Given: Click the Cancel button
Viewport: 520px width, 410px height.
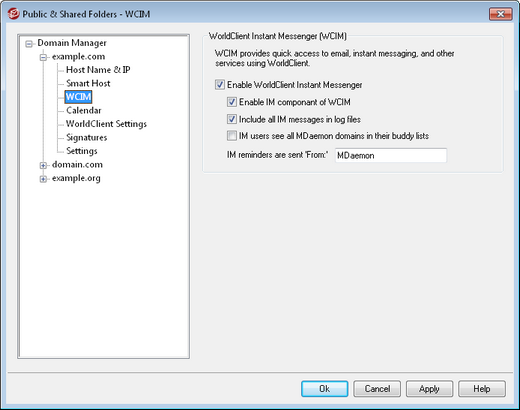Looking at the screenshot, I should pyautogui.click(x=377, y=389).
